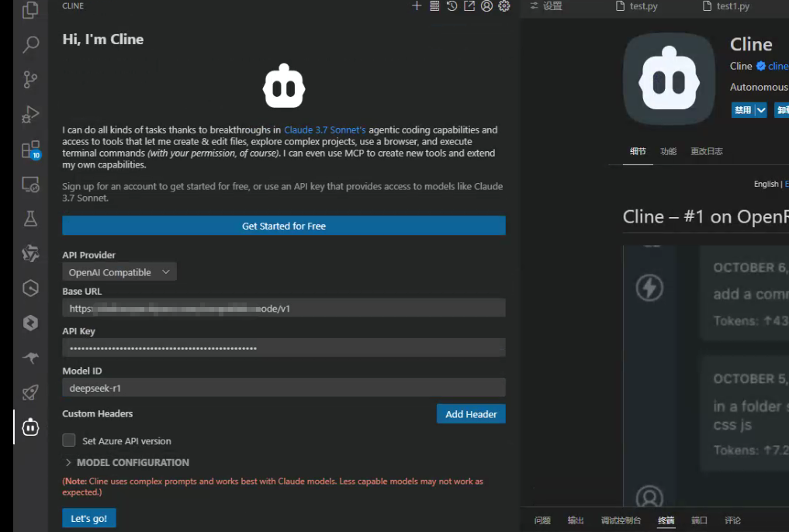Open the 输出 panel tab
Screen dimensions: 789x532
click(x=576, y=520)
